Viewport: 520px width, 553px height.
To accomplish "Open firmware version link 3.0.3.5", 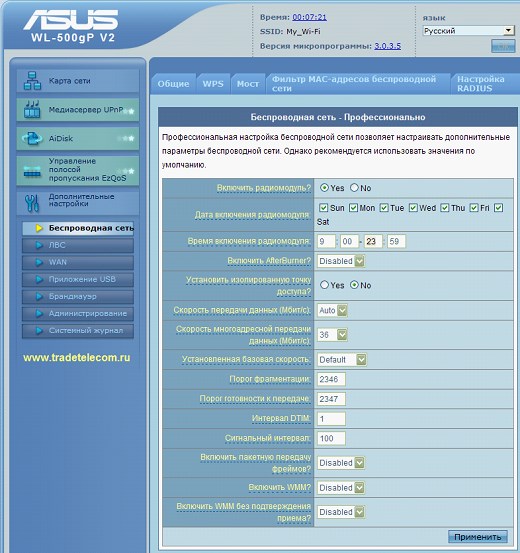I will [x=387, y=46].
